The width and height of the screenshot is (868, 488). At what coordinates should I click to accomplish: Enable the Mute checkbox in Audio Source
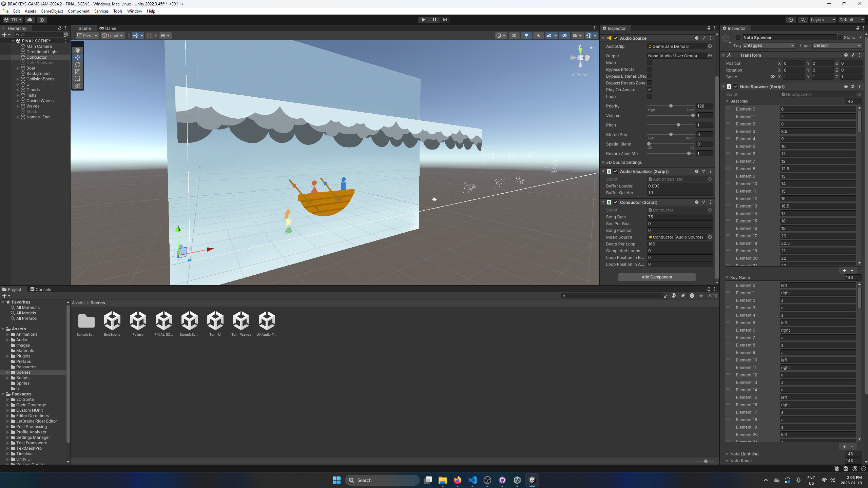650,63
